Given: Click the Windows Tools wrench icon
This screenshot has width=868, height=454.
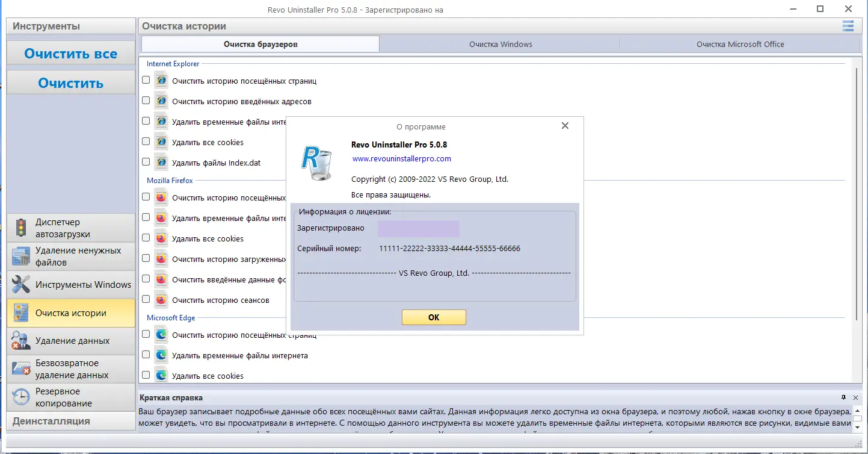Looking at the screenshot, I should [x=21, y=284].
